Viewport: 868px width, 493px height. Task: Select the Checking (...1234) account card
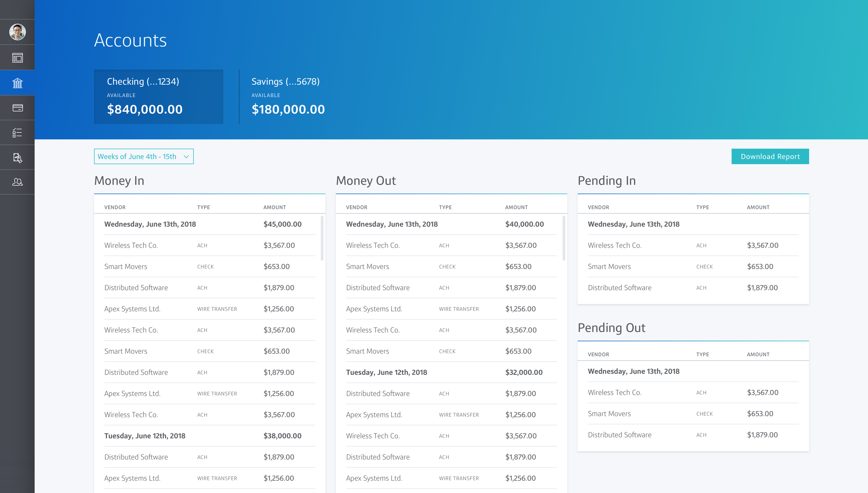(x=158, y=97)
